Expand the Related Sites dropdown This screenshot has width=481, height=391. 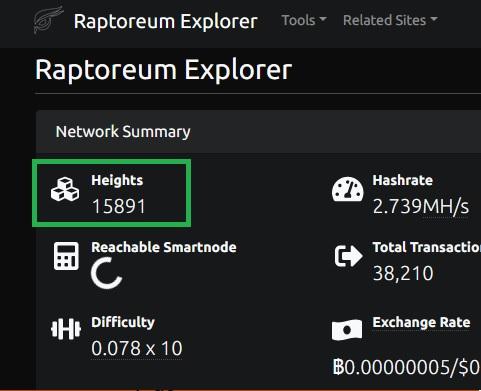click(390, 20)
